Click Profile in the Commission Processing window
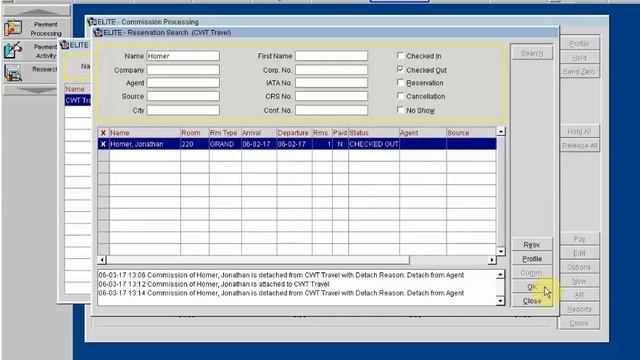Image resolution: width=640 pixels, height=360 pixels. pyautogui.click(x=579, y=44)
